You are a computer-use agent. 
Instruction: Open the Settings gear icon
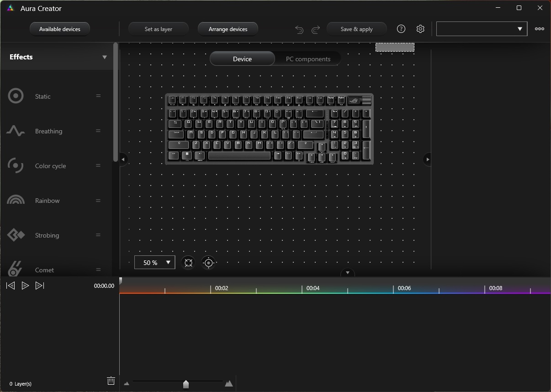pos(420,29)
